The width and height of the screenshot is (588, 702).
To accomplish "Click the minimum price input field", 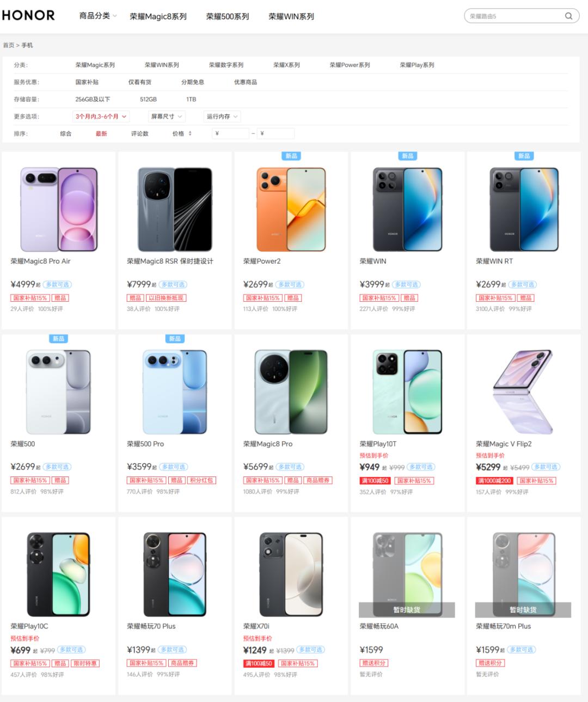I will [230, 133].
